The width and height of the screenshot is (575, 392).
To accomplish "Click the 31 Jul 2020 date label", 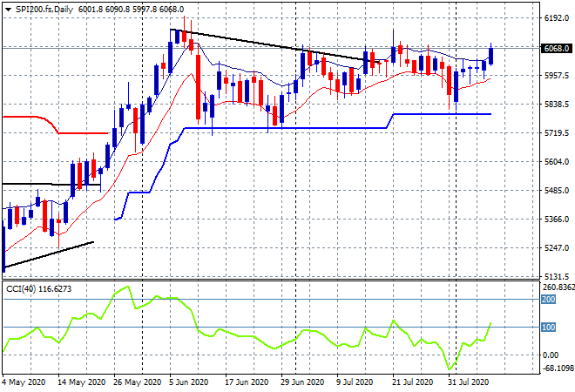I will pos(469,382).
